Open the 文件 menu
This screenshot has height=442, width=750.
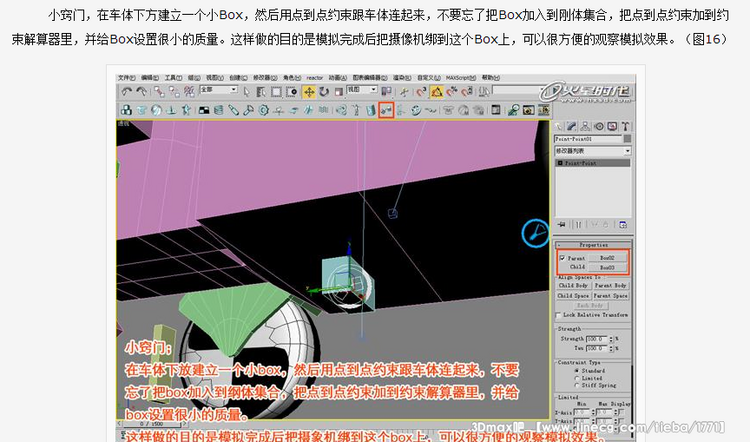pyautogui.click(x=126, y=77)
